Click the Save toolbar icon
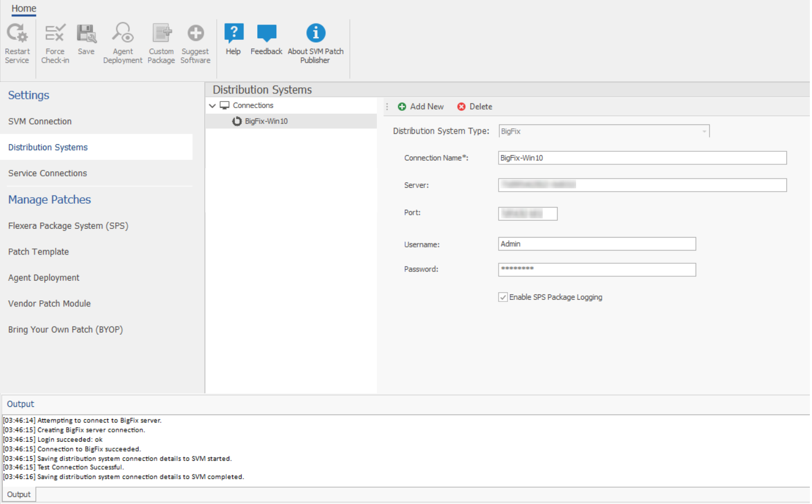812x504 pixels. pyautogui.click(x=86, y=34)
